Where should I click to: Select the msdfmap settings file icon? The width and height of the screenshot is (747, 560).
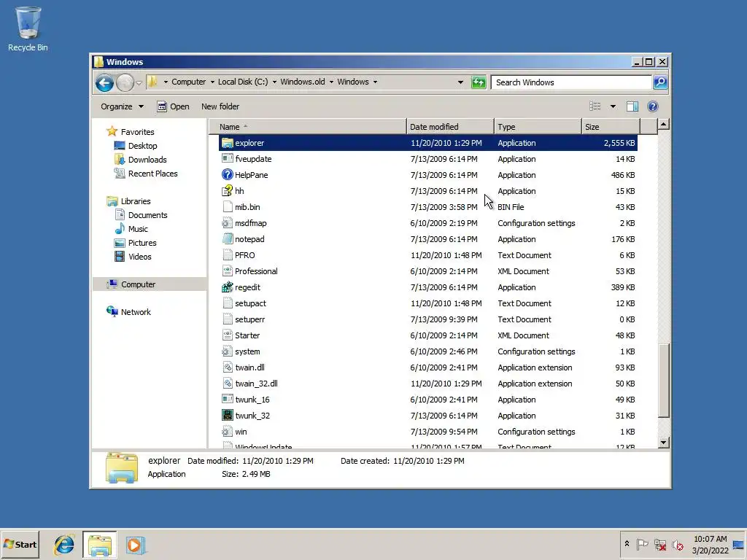(x=228, y=223)
